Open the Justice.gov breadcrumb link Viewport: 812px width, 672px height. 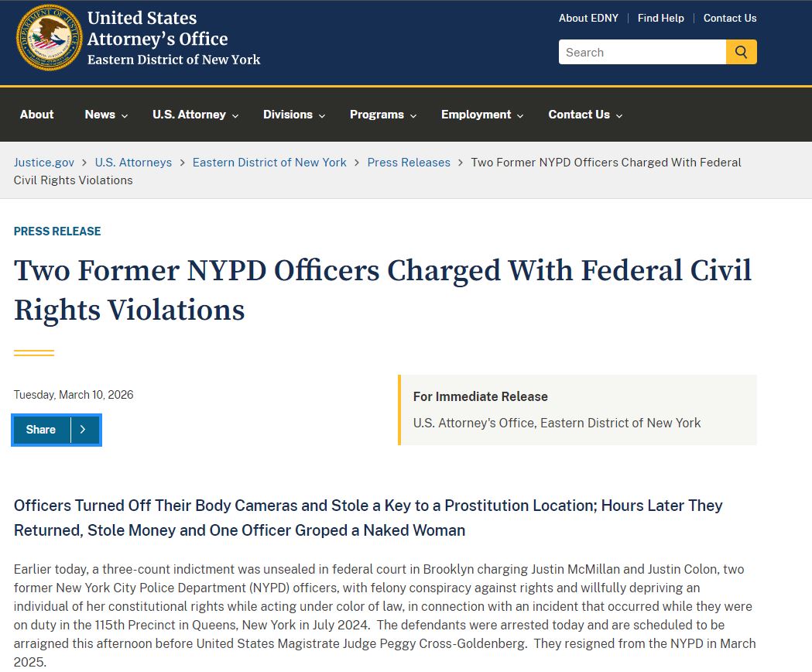[x=43, y=162]
